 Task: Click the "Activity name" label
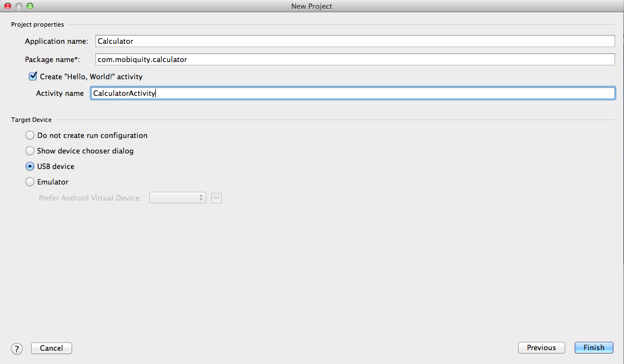(x=60, y=94)
